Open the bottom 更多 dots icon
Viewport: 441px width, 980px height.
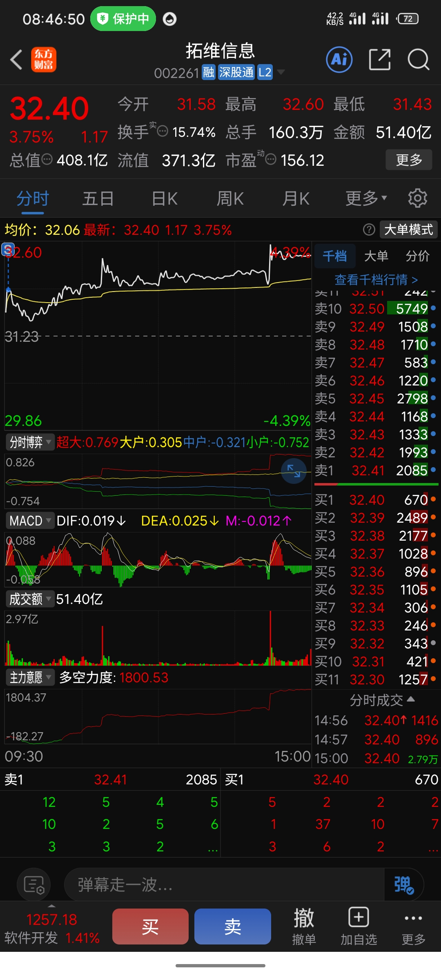413,926
